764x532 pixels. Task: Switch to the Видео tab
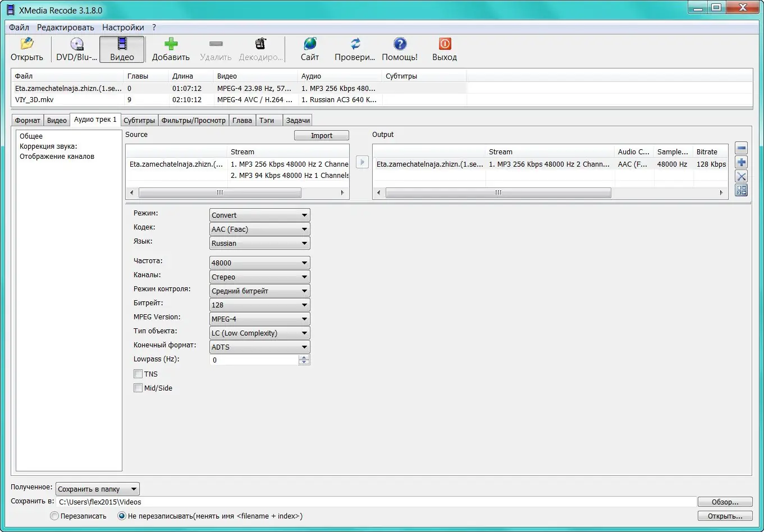[x=57, y=121]
